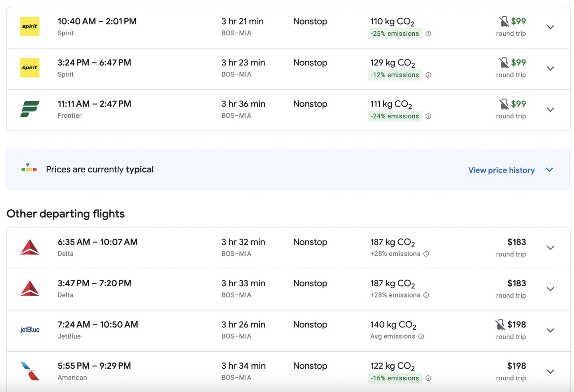574x392 pixels.
Task: Expand price history chevron in the price banner
Action: click(x=549, y=170)
